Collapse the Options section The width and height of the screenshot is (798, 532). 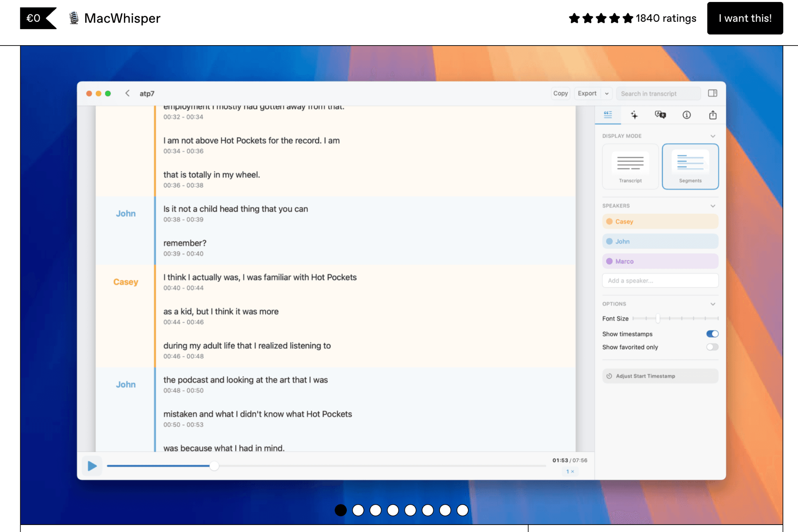pyautogui.click(x=713, y=304)
